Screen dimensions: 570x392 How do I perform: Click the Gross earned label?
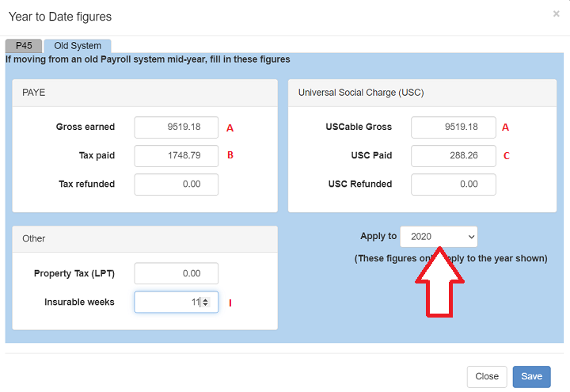coord(85,127)
